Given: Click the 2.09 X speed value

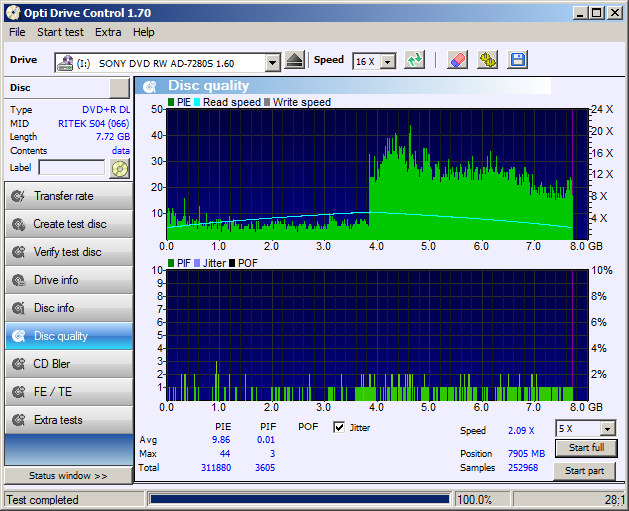Looking at the screenshot, I should (521, 431).
